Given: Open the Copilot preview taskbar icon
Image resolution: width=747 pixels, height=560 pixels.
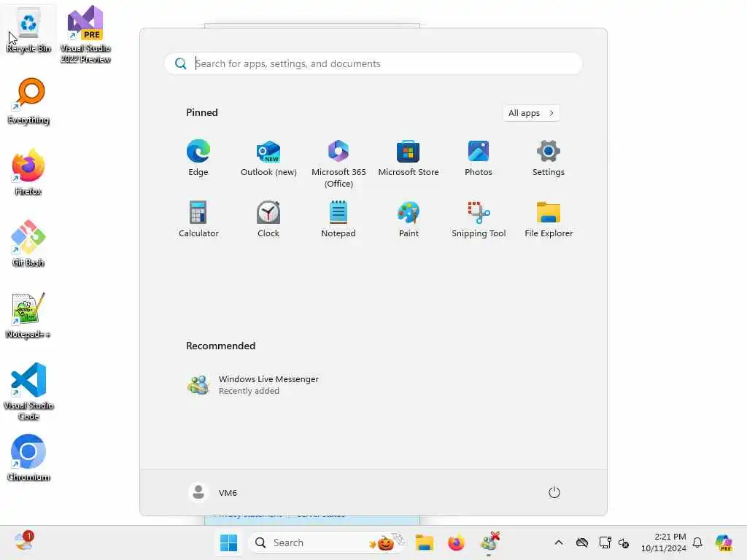Looking at the screenshot, I should [x=724, y=542].
